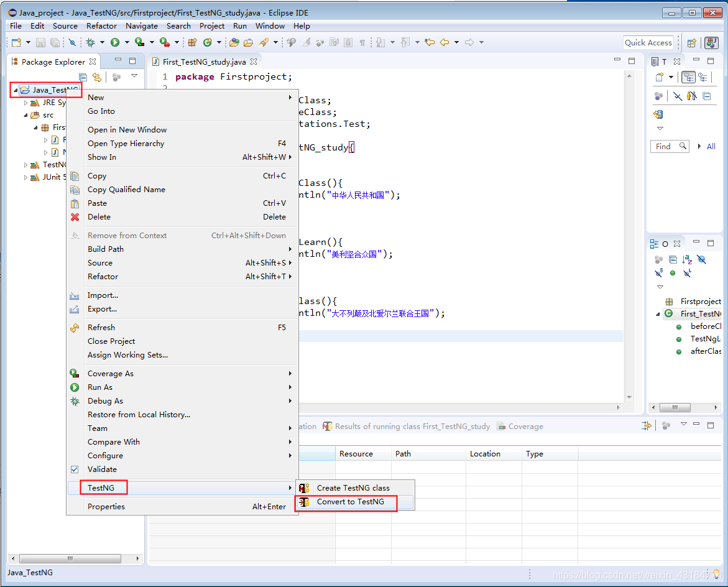The image size is (728, 587).
Task: Click the Resource column header
Action: (363, 454)
